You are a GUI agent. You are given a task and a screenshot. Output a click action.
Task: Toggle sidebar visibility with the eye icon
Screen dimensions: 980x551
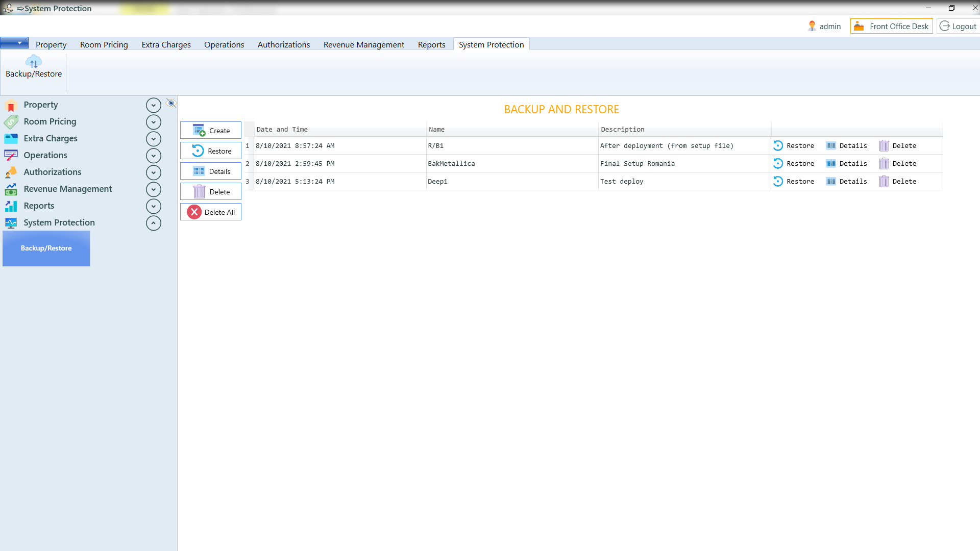171,104
